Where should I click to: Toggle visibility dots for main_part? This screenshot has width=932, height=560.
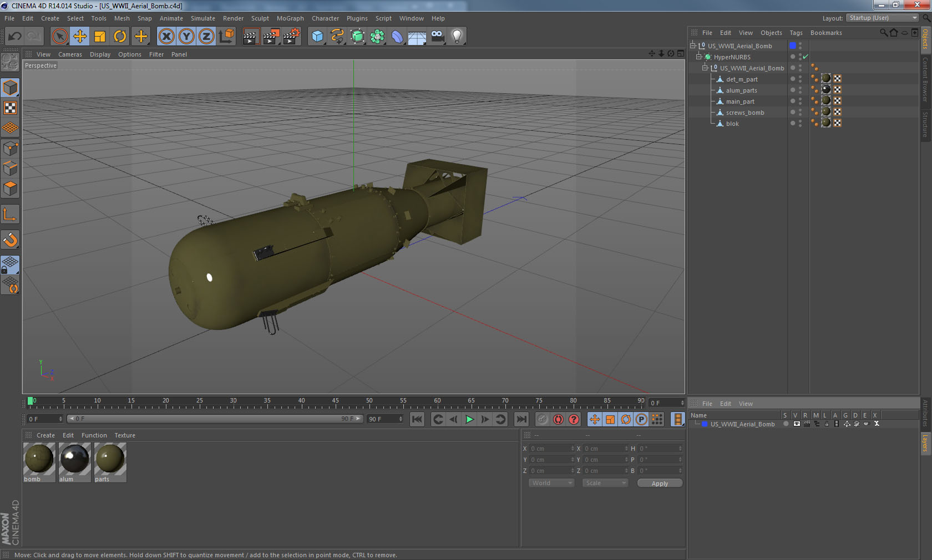tap(800, 101)
